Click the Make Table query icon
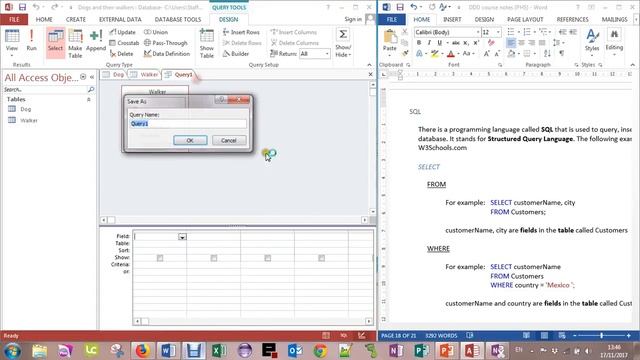Screen dimensions: 640x360 tap(75, 43)
